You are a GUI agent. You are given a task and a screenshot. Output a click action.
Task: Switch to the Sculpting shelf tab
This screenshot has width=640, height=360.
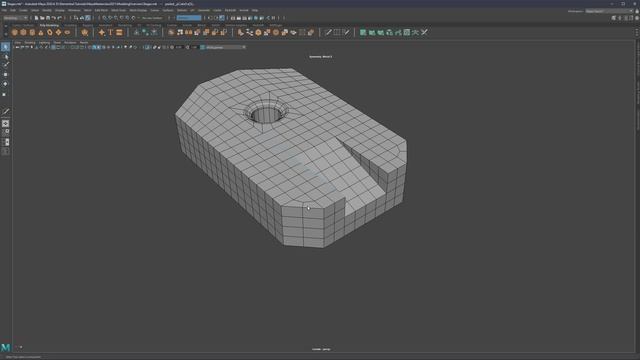tap(70, 25)
